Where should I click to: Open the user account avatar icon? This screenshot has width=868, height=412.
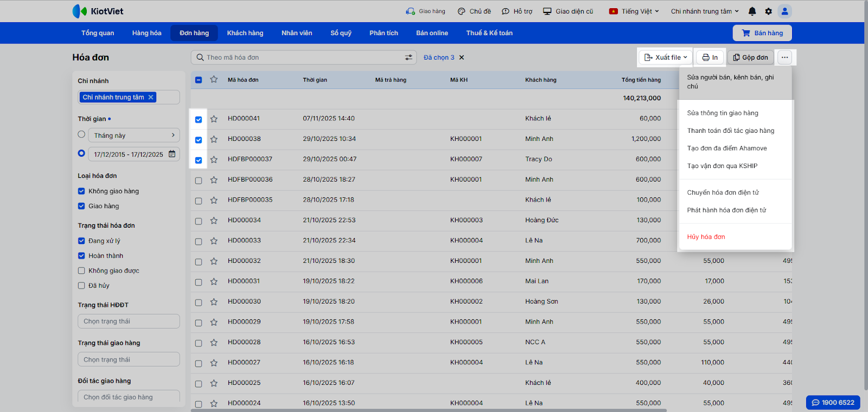[x=784, y=11]
